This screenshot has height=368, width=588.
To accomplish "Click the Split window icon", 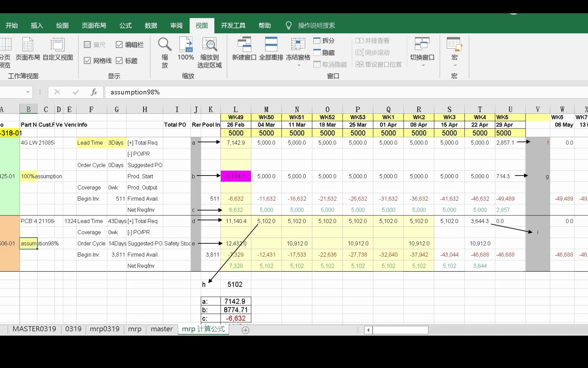I will [x=317, y=41].
